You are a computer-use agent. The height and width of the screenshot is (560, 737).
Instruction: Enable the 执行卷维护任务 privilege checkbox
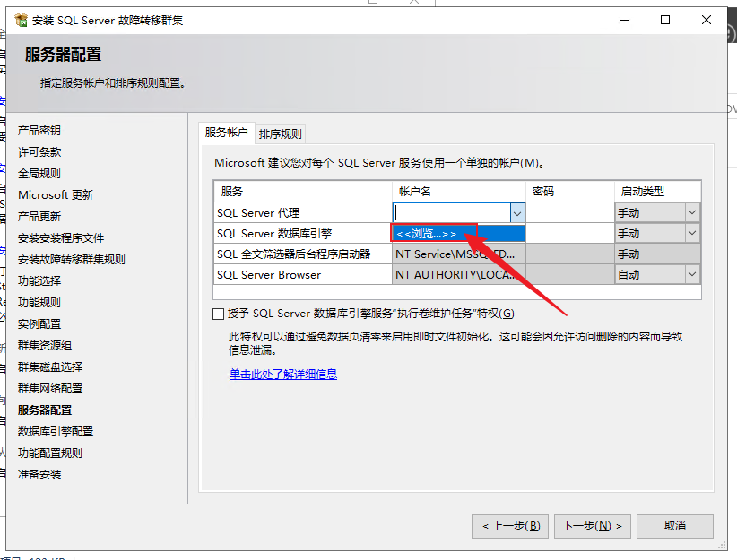click(x=218, y=314)
